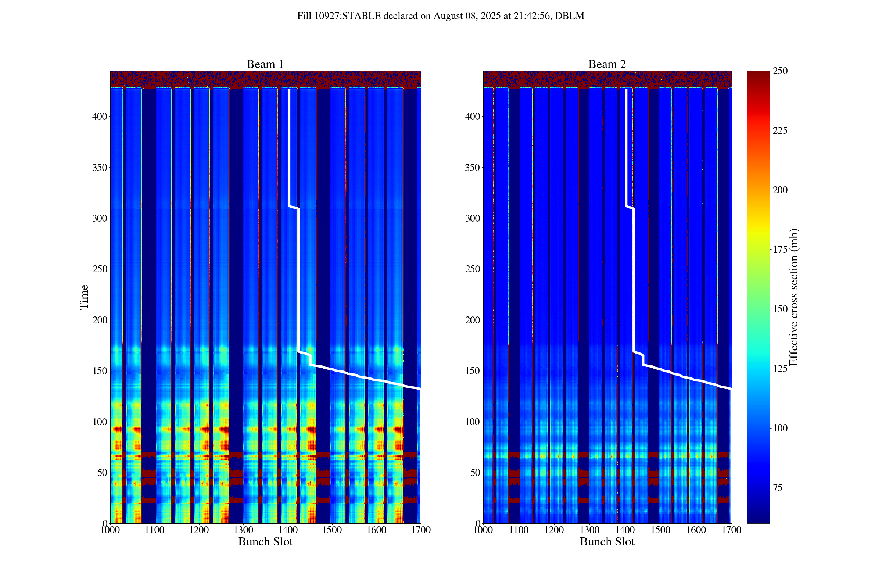The image size is (882, 588).
Task: Click the 75 tick label on colorbar
Action: point(778,488)
